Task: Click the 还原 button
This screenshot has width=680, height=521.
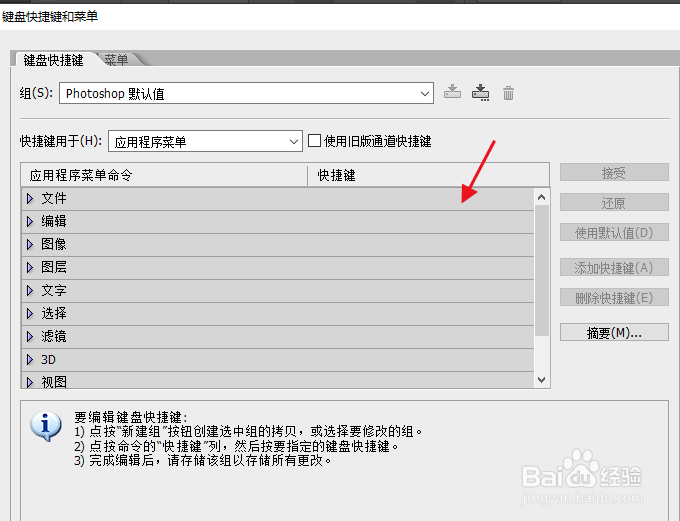Action: click(614, 203)
